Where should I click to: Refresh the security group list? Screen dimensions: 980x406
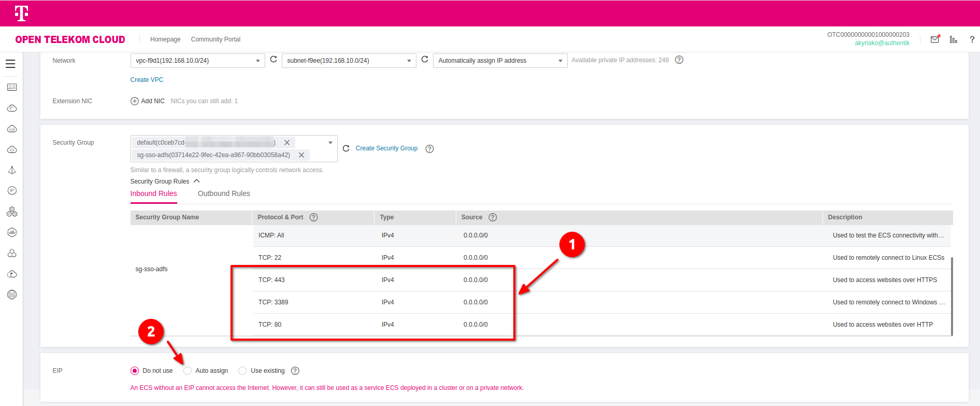coord(346,148)
